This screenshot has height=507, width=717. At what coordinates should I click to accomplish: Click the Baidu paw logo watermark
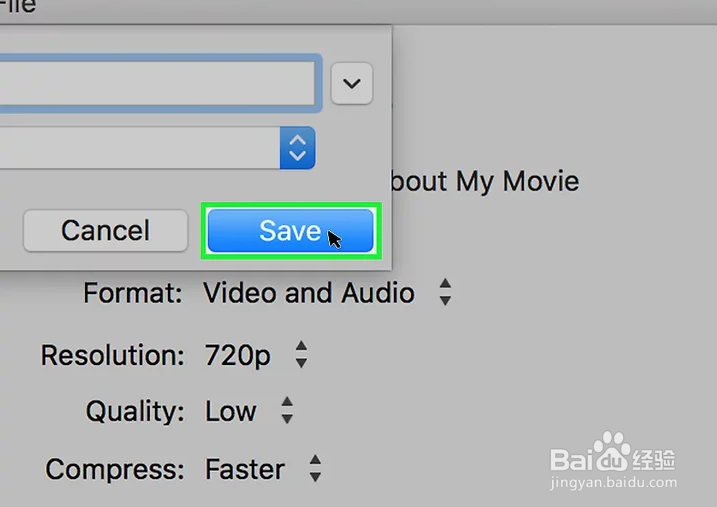click(612, 452)
